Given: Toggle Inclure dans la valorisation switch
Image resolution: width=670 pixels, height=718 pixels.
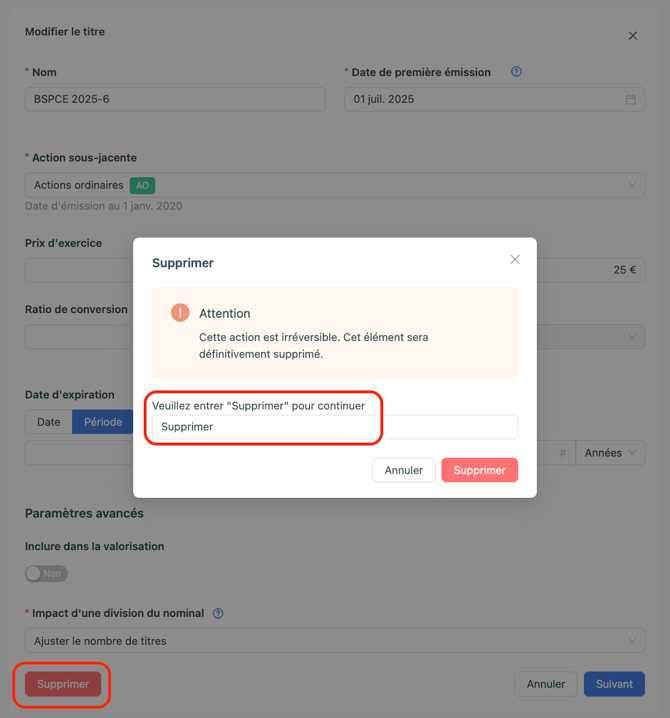Looking at the screenshot, I should tap(46, 573).
